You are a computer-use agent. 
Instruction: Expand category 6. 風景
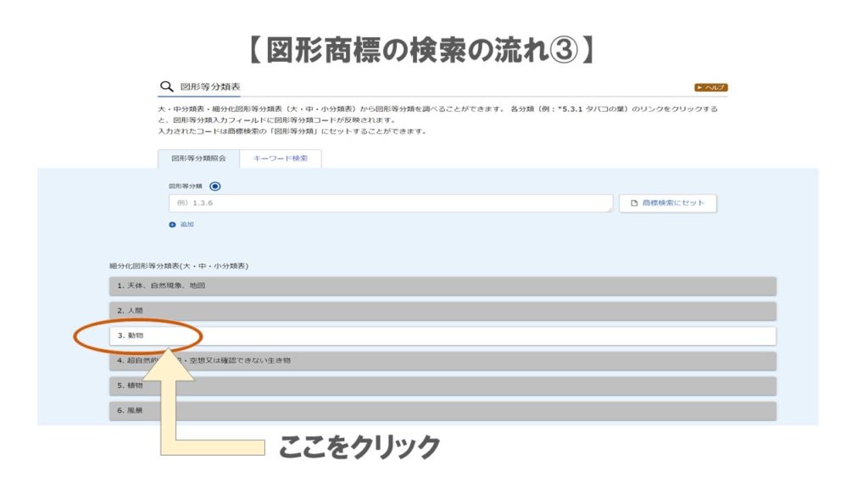coord(442,411)
